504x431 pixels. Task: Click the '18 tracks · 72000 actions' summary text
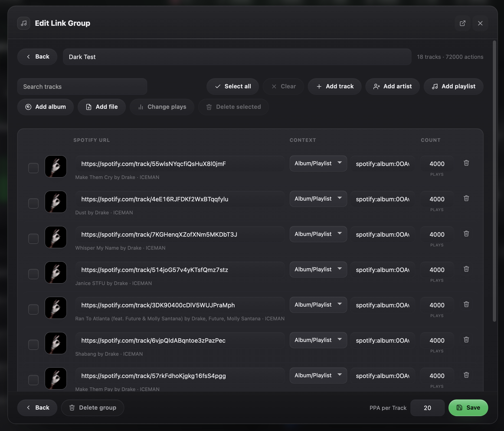tap(450, 57)
